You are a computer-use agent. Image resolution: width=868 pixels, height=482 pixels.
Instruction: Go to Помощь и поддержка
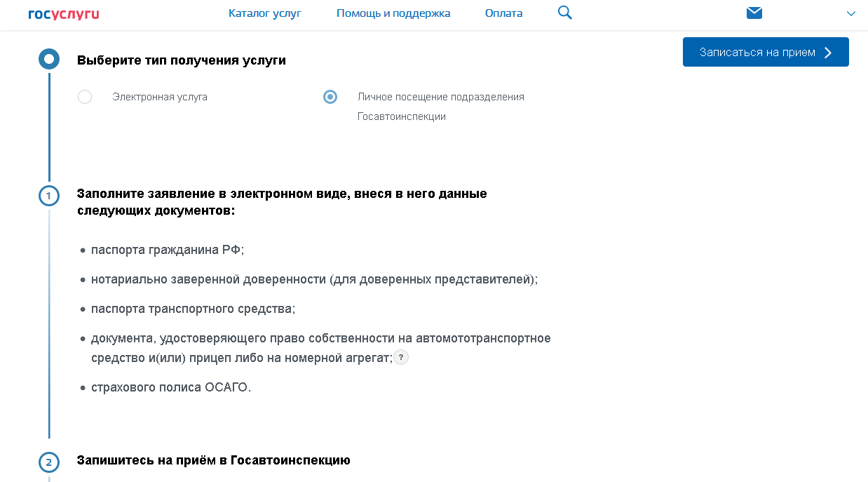[393, 13]
